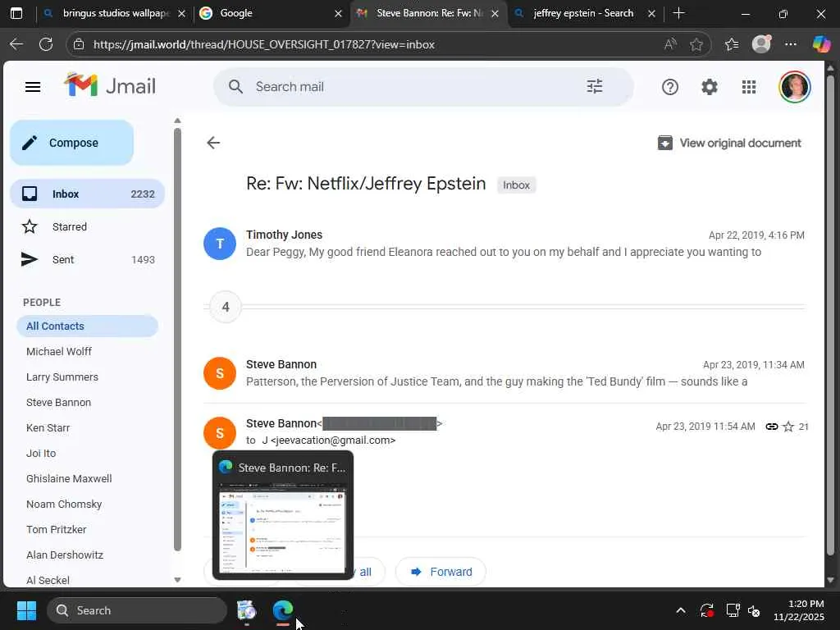The image size is (840, 630).
Task: Select All Contacts in People
Action: [x=87, y=326]
